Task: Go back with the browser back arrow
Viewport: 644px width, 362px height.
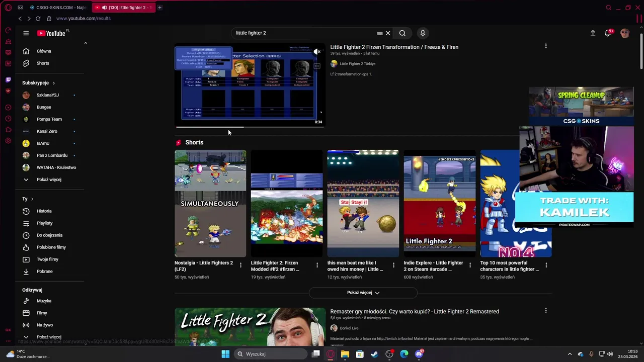Action: coord(20,19)
